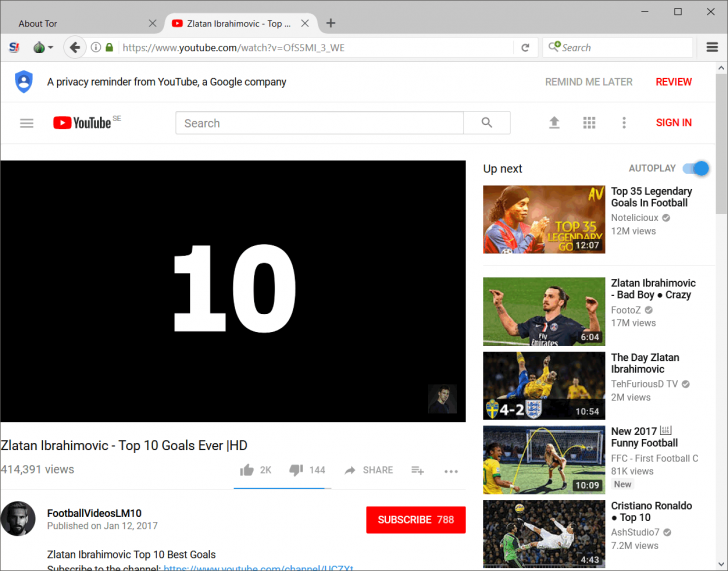Click the channel watermark in player corner

click(x=442, y=398)
